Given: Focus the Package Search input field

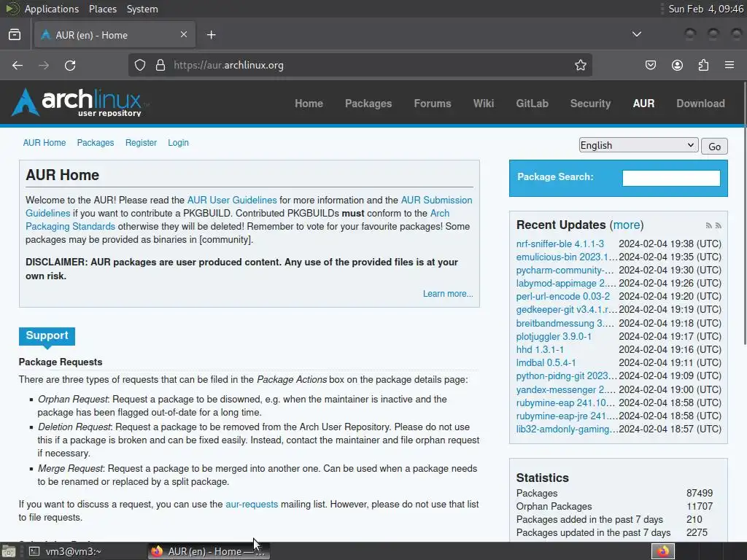Looking at the screenshot, I should point(671,178).
